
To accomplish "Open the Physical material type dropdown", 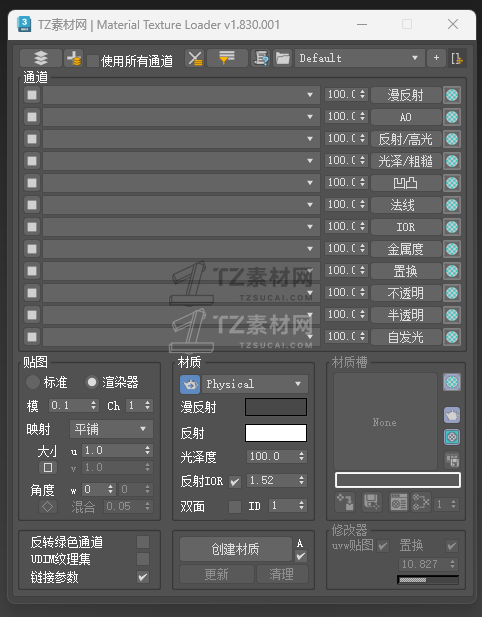I will [255, 384].
